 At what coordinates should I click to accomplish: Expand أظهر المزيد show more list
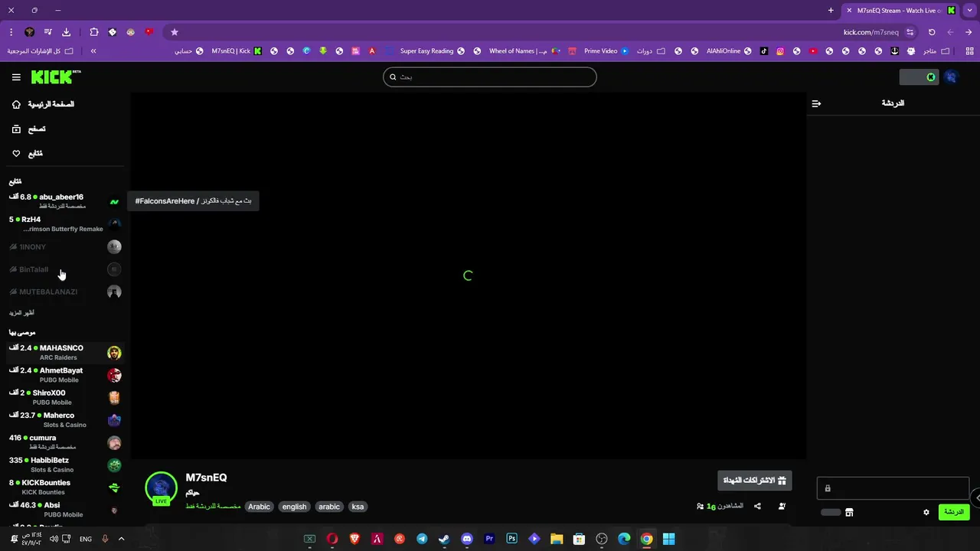coord(21,313)
